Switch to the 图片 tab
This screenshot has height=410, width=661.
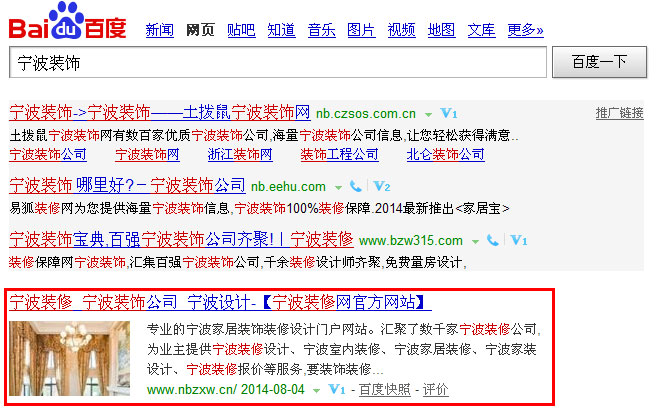pyautogui.click(x=361, y=30)
